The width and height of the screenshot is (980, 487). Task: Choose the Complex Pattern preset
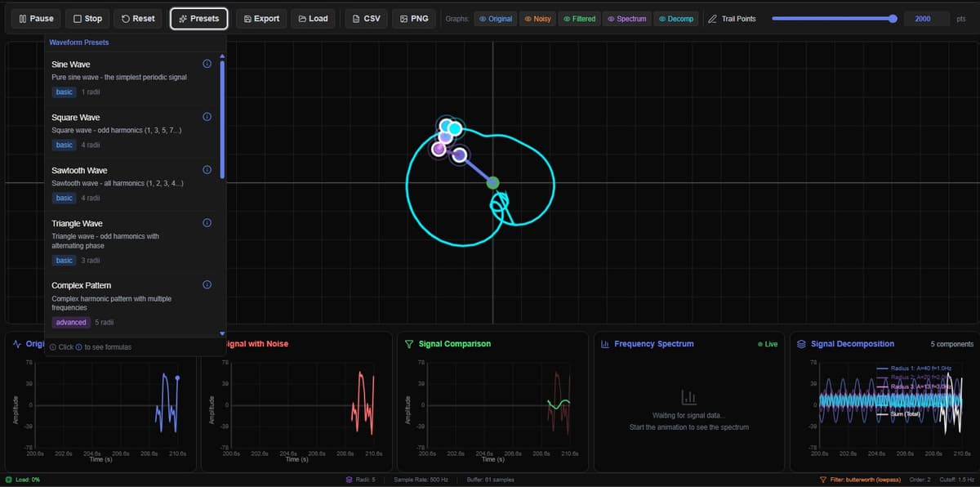tap(81, 286)
